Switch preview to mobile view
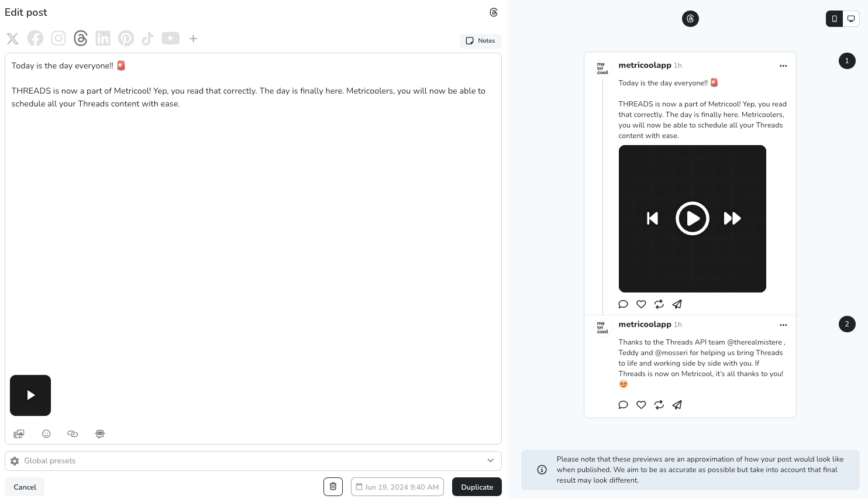Viewport: 868px width, 499px height. tap(834, 19)
